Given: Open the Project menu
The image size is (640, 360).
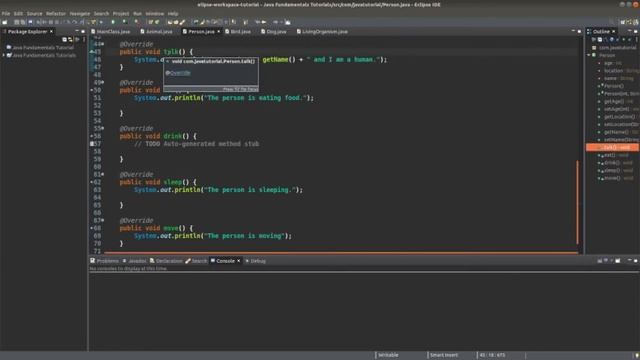Looking at the screenshot, I should coord(121,13).
